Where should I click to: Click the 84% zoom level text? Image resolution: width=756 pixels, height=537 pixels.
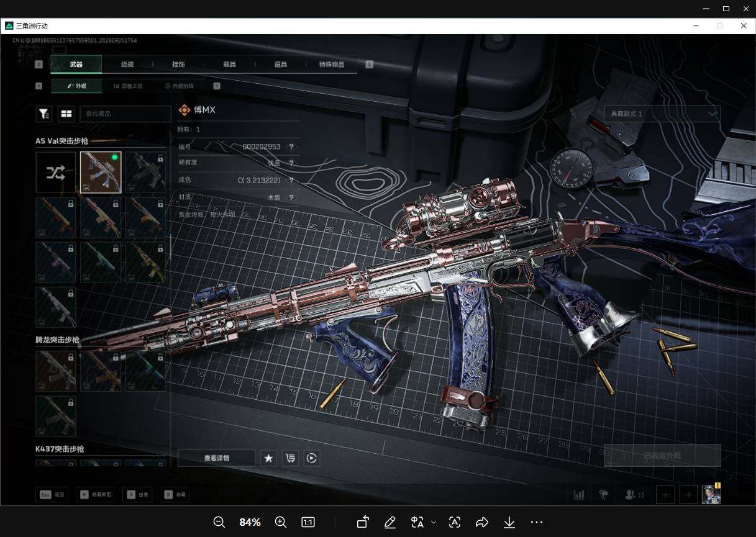click(250, 522)
